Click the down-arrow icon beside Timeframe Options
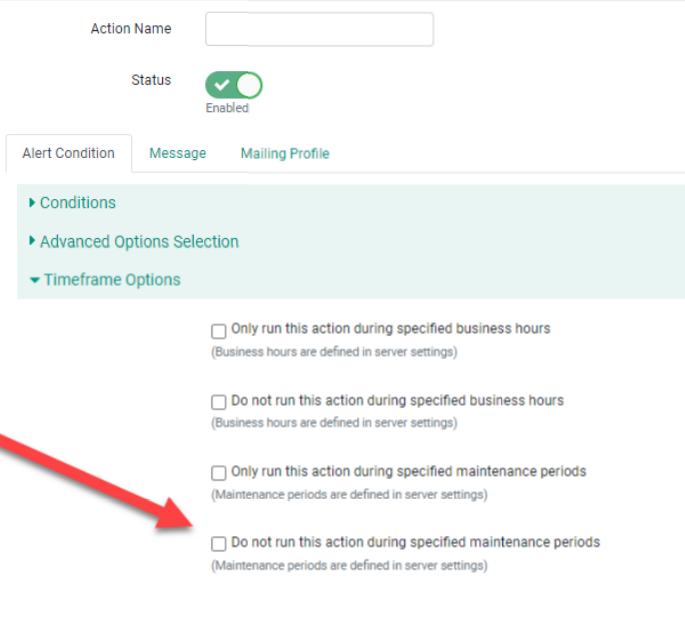This screenshot has width=685, height=635. coord(35,281)
